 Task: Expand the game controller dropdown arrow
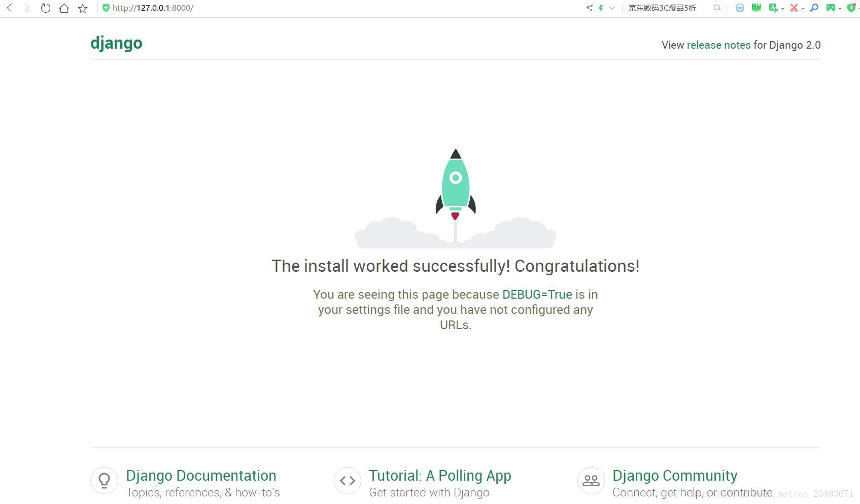(840, 9)
